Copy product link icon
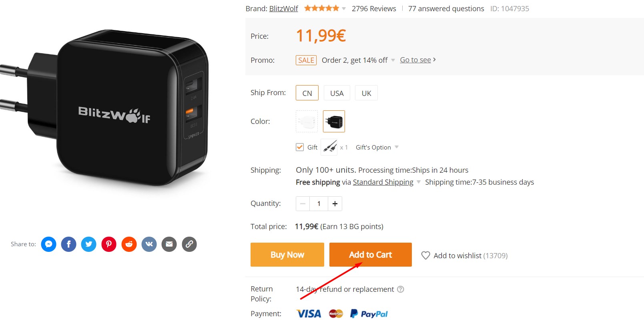This screenshot has width=644, height=333. click(189, 244)
